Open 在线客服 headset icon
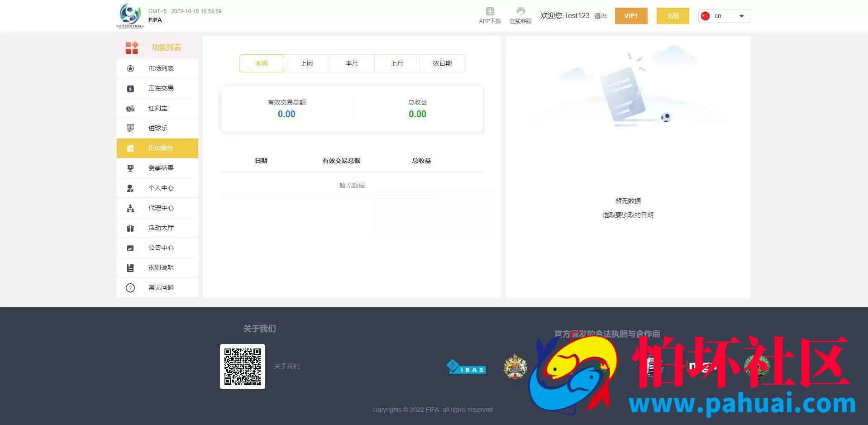This screenshot has width=868, height=425. [520, 11]
